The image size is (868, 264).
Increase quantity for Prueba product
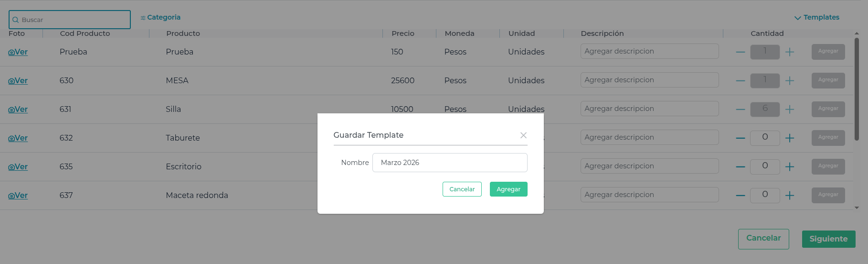790,52
